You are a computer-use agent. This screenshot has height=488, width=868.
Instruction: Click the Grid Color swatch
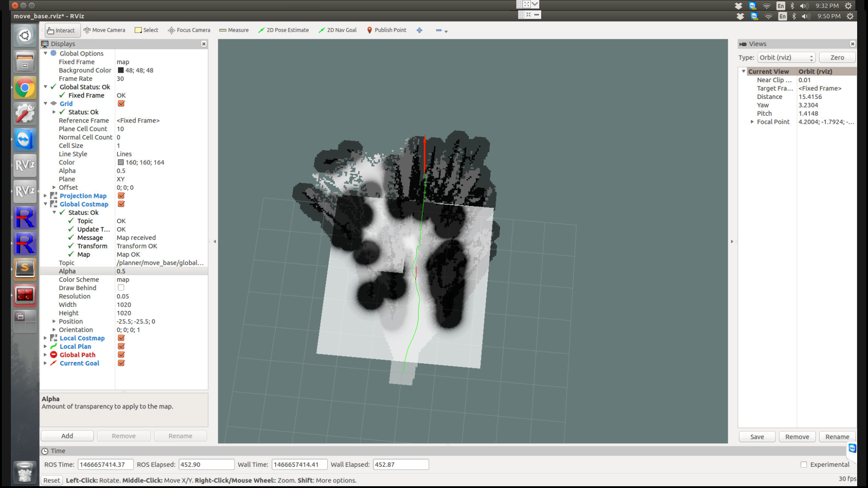pyautogui.click(x=121, y=162)
